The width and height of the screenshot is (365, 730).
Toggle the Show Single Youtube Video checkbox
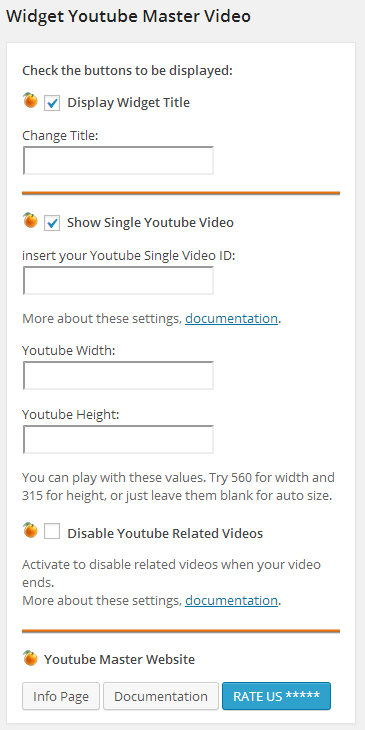pos(52,223)
